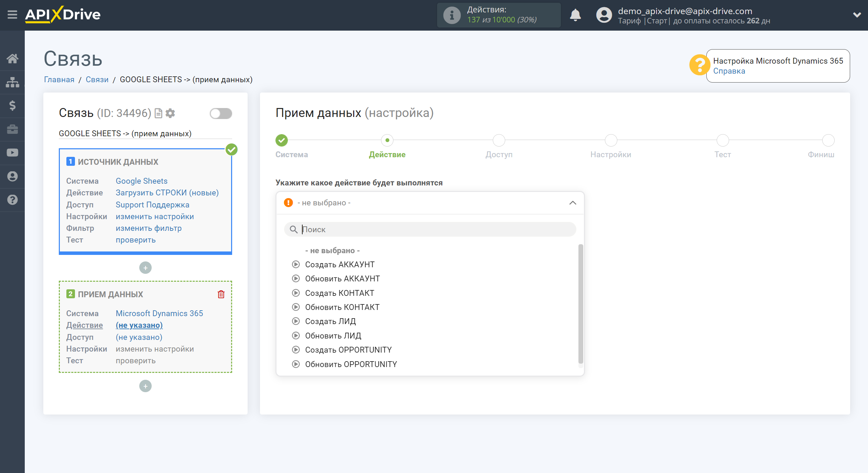Click source изменить настройки link

(155, 216)
